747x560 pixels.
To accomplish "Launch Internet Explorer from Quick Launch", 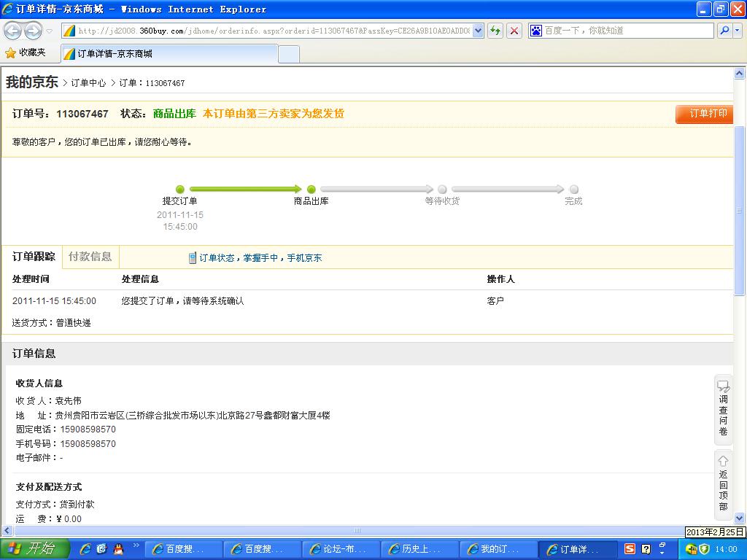I will 86,550.
